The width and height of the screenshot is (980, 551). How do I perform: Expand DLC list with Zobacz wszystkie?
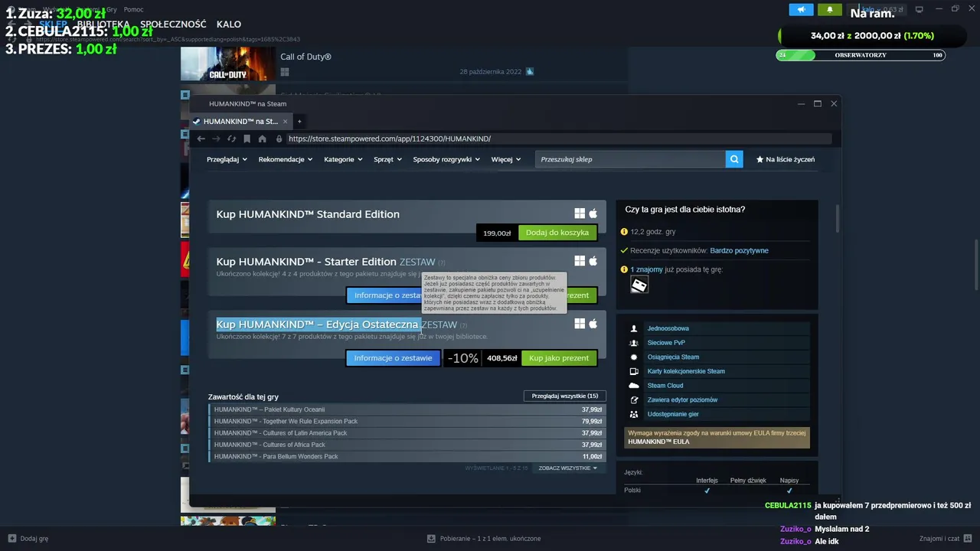coord(567,468)
